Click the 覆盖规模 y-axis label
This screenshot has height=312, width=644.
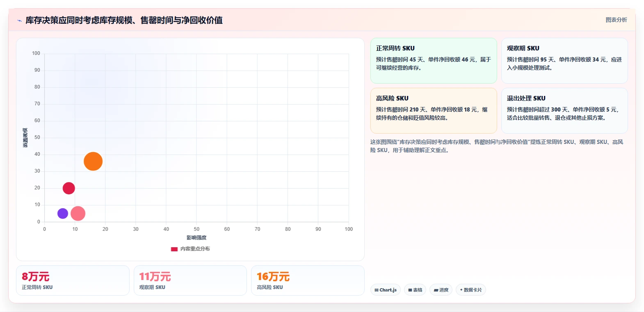click(x=25, y=138)
